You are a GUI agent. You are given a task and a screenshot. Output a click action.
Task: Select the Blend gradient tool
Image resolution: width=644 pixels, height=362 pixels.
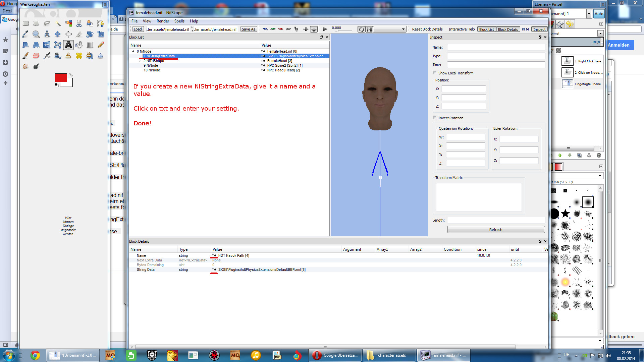point(90,45)
